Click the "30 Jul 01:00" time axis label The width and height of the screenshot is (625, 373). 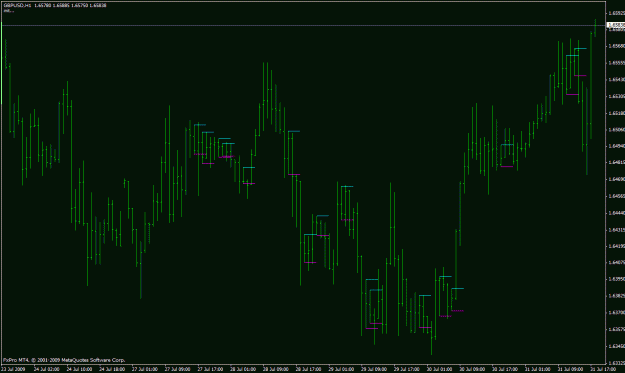coord(439,369)
